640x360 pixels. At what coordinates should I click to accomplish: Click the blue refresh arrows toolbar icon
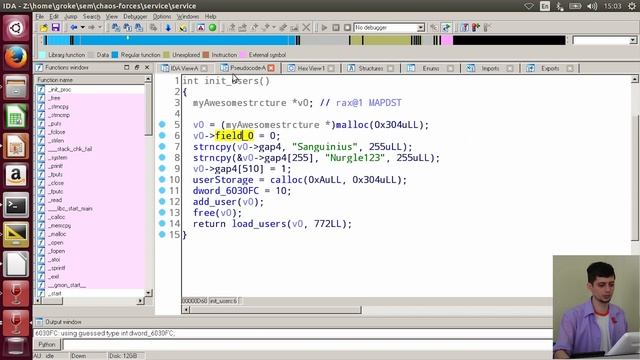[x=446, y=28]
